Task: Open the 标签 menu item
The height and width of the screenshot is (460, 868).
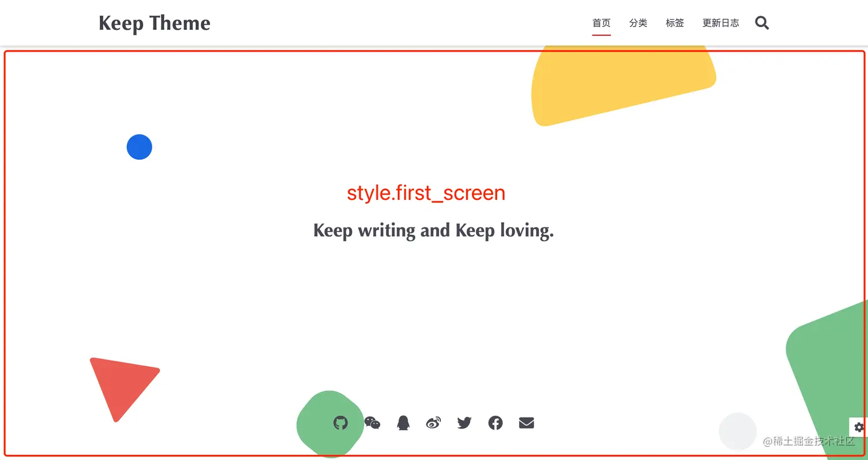Action: [675, 23]
